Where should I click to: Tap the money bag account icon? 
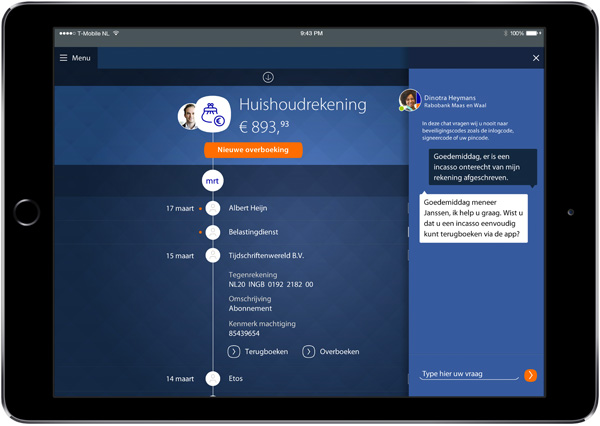point(213,115)
